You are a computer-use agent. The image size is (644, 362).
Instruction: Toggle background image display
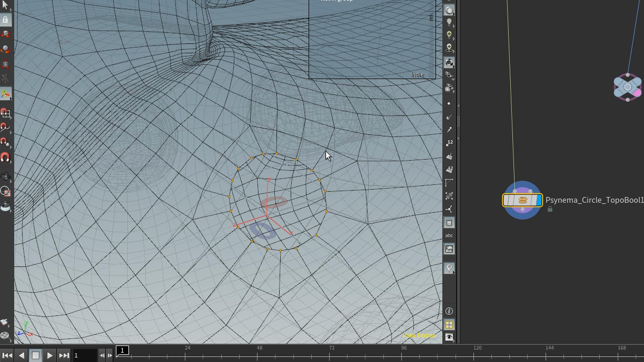[449, 249]
